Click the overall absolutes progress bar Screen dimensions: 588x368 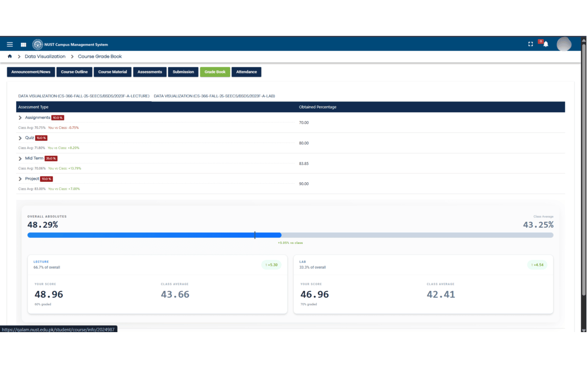(290, 235)
